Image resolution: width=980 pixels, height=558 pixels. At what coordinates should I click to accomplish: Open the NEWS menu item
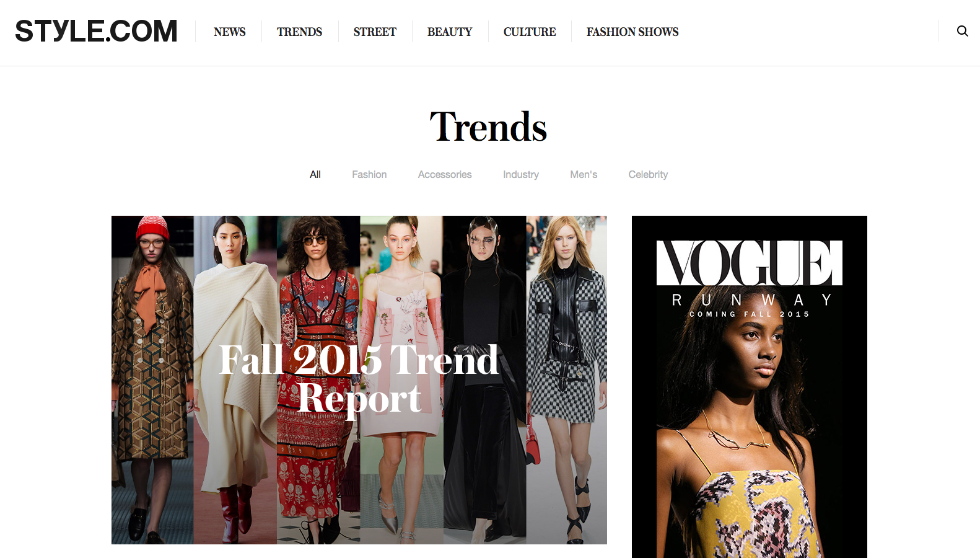click(229, 32)
